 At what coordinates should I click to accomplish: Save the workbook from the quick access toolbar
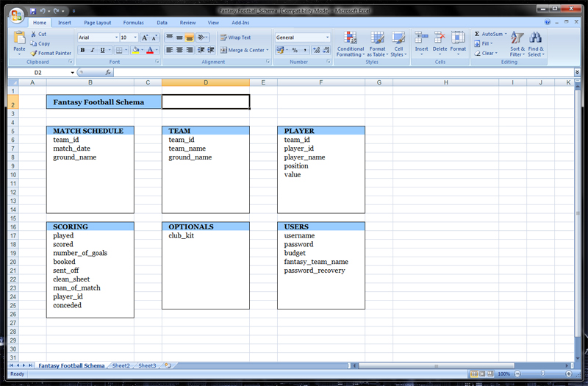(33, 11)
